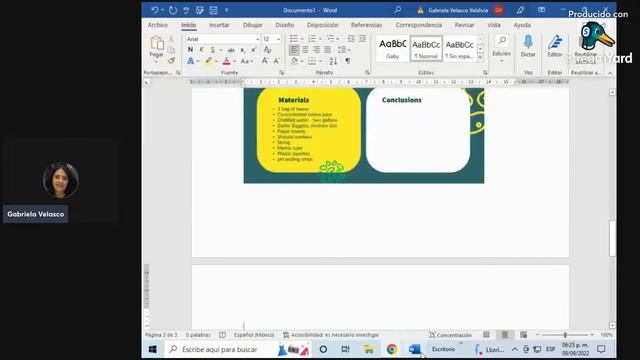Click the save icon in quick access toolbar
This screenshot has height=360, width=640.
pos(213,10)
